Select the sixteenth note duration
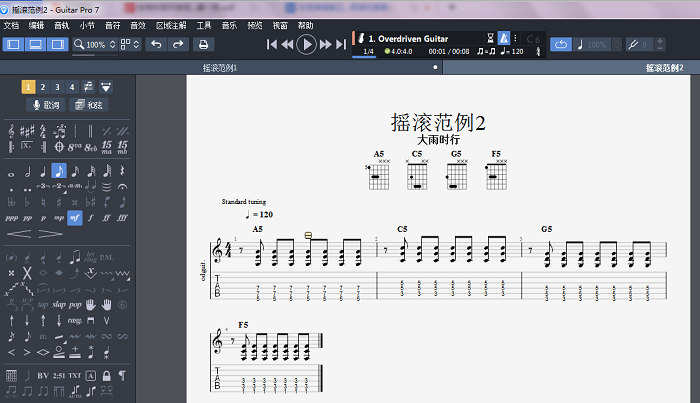Viewport: 700px width, 403px height. [x=75, y=171]
